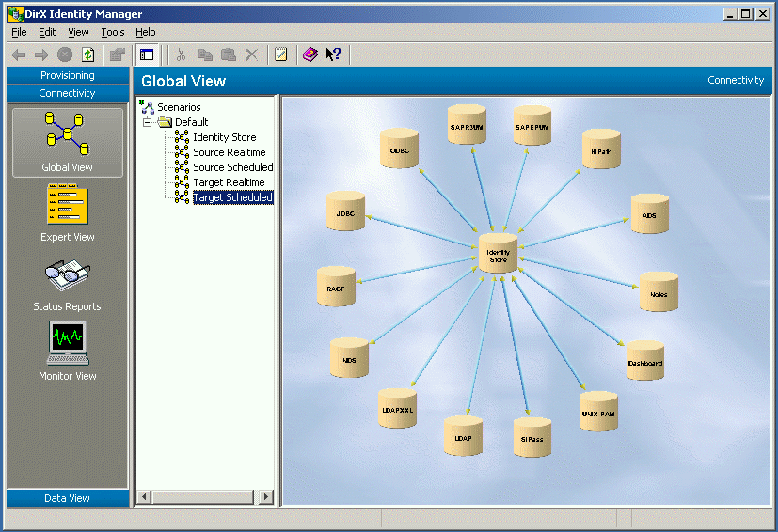Select the SAP R3 UM database node
The height and width of the screenshot is (532, 778).
point(467,125)
